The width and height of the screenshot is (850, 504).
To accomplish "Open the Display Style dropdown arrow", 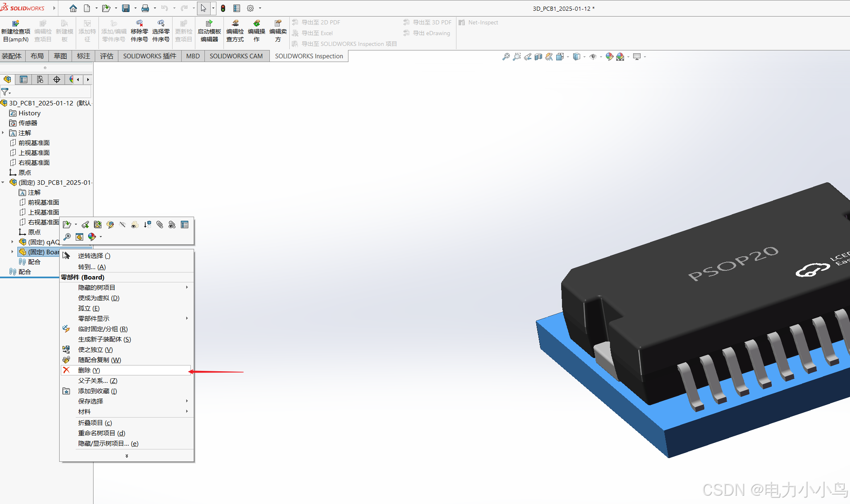I will coord(584,57).
